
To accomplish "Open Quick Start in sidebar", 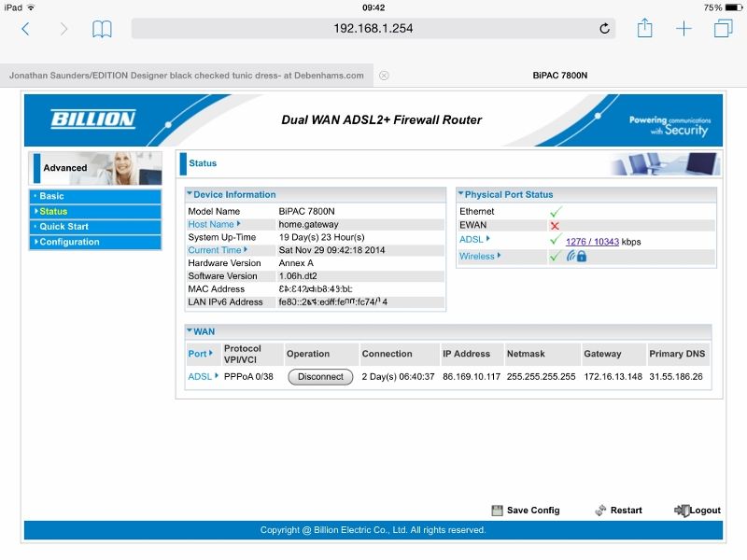I will [95, 227].
